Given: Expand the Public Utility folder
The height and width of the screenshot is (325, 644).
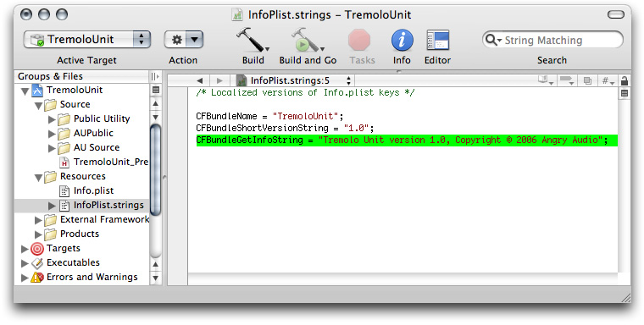Looking at the screenshot, I should pyautogui.click(x=52, y=119).
